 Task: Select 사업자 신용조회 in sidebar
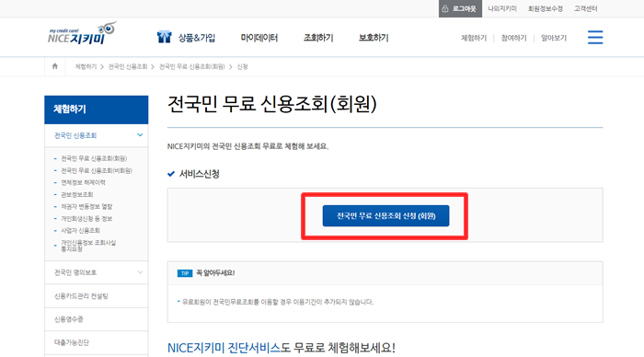click(x=80, y=230)
